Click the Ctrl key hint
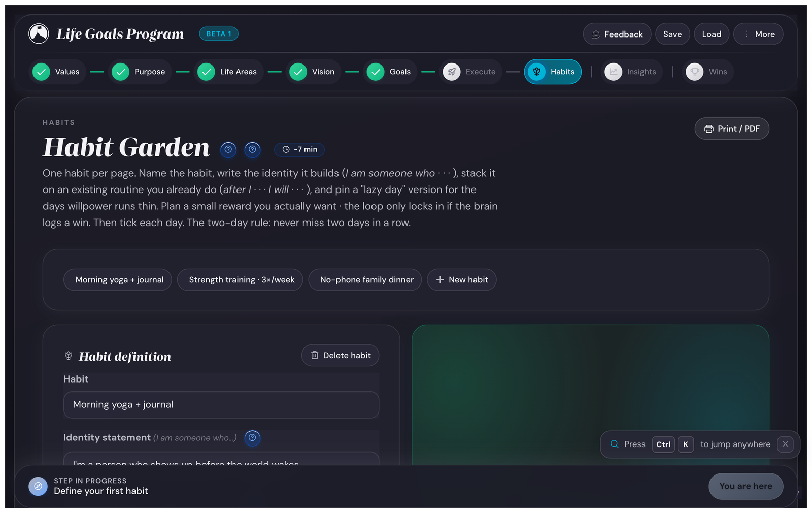Screen dimensions: 812x508 pyautogui.click(x=663, y=444)
